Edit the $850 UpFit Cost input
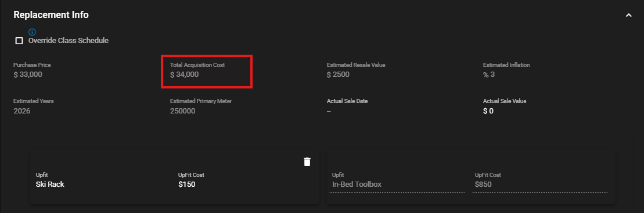 pyautogui.click(x=540, y=184)
